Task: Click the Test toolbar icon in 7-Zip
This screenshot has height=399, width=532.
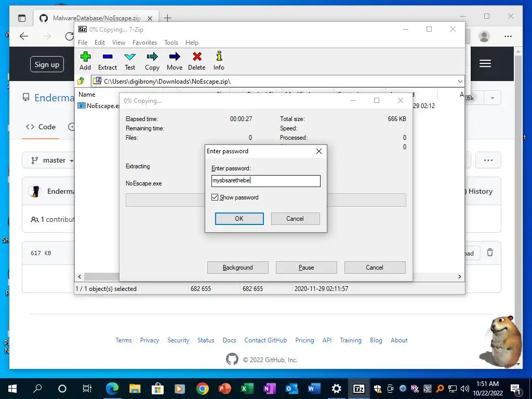Action: click(129, 61)
